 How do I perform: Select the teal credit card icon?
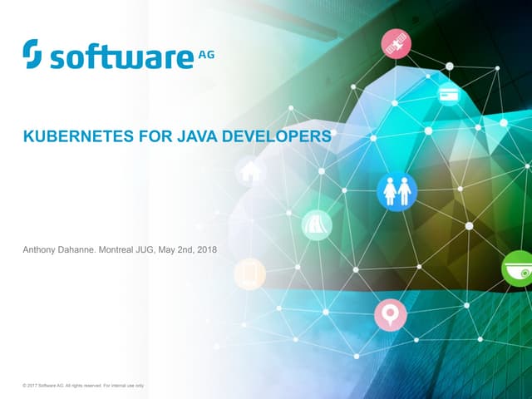[451, 95]
